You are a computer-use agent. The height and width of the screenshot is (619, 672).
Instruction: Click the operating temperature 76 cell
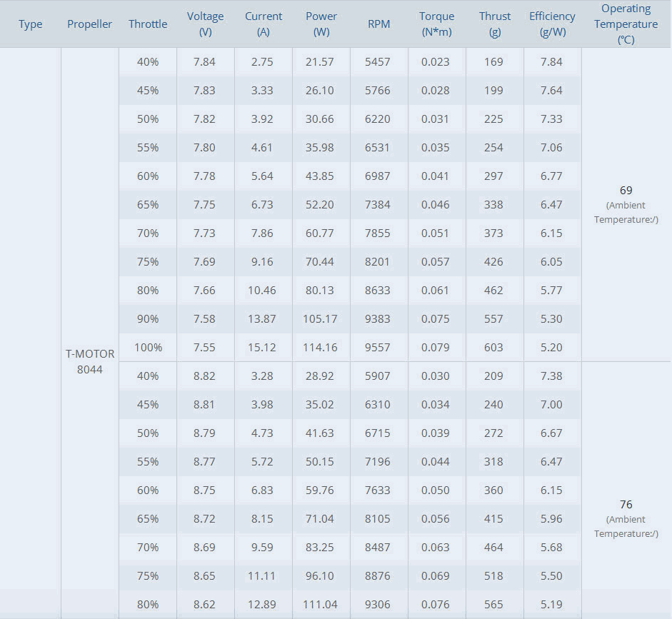626,505
